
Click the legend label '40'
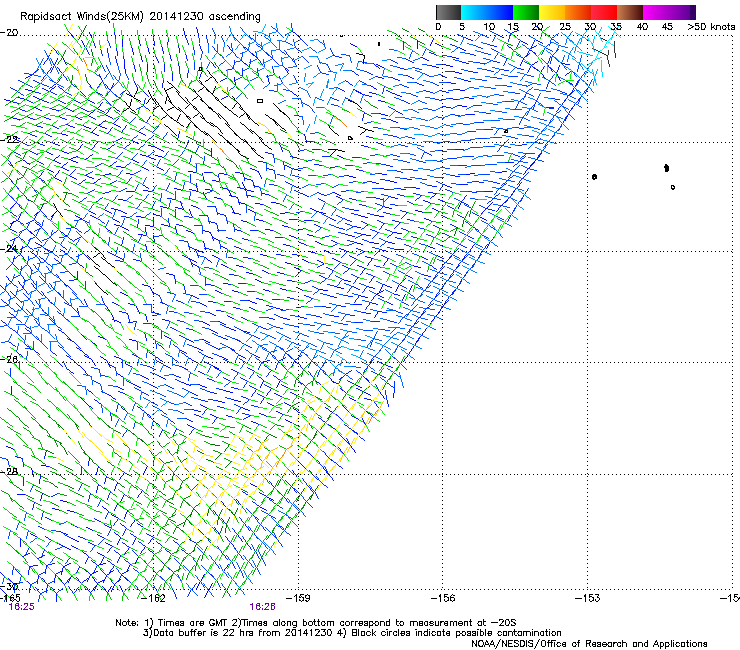pyautogui.click(x=642, y=27)
